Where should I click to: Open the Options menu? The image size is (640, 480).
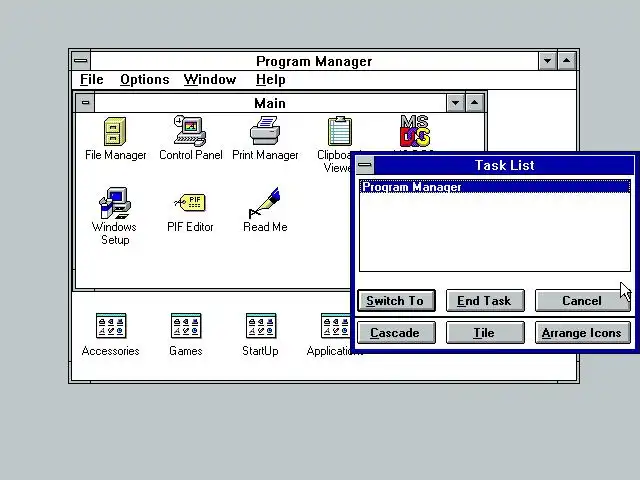(144, 80)
